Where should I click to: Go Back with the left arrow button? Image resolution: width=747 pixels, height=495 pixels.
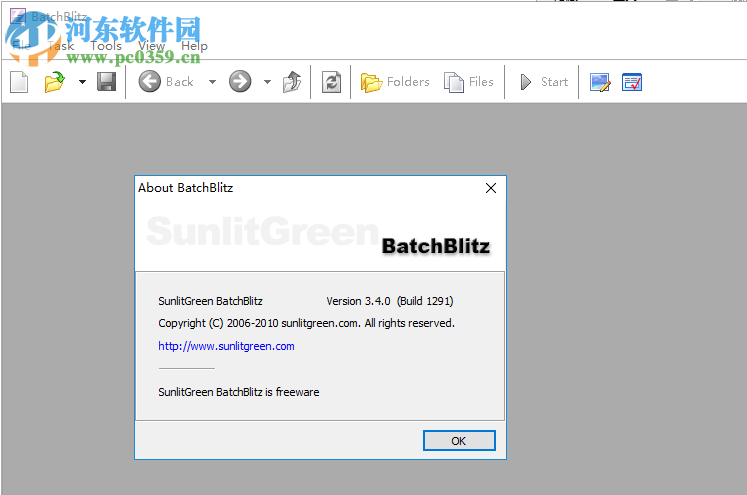tap(166, 82)
